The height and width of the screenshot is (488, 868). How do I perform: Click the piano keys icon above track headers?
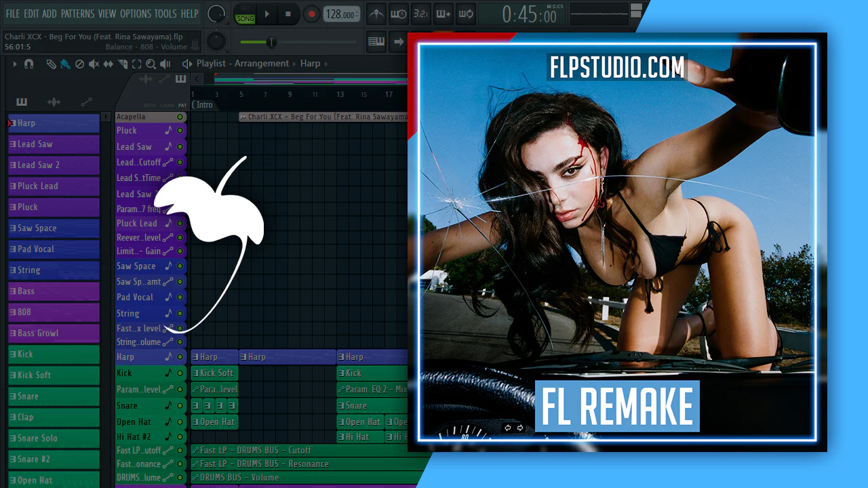[x=180, y=79]
